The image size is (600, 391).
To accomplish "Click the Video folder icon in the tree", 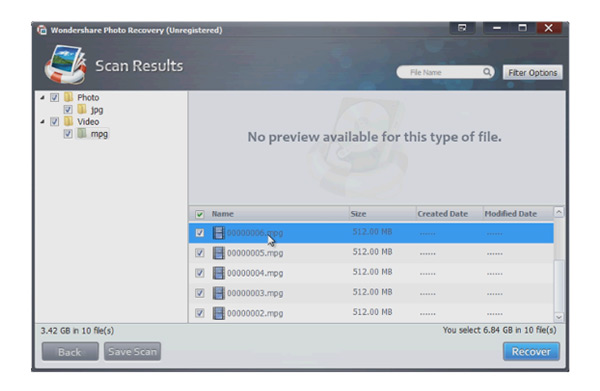I will click(x=68, y=121).
